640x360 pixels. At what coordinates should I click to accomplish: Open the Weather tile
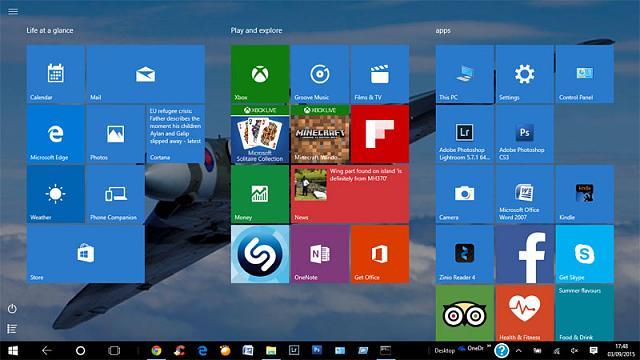(x=56, y=194)
